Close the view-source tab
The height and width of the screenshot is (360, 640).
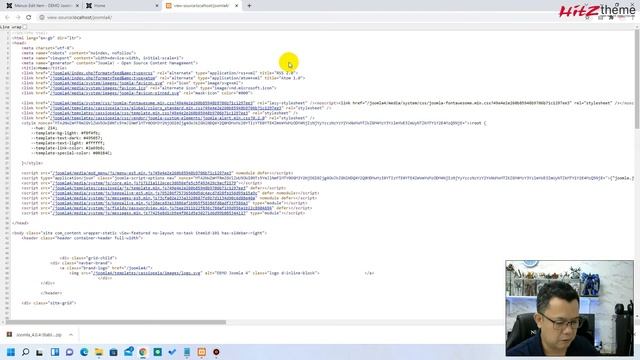[x=236, y=6]
